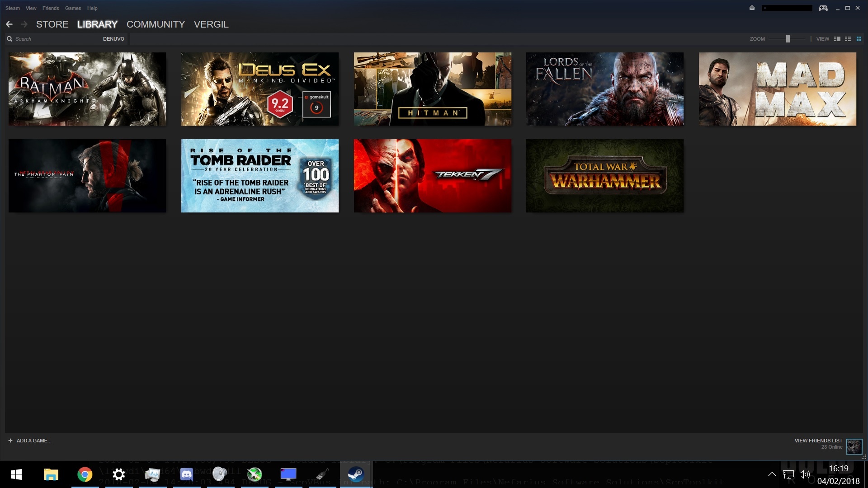Select the Tekken 7 game tile
This screenshot has width=868, height=488.
click(432, 176)
